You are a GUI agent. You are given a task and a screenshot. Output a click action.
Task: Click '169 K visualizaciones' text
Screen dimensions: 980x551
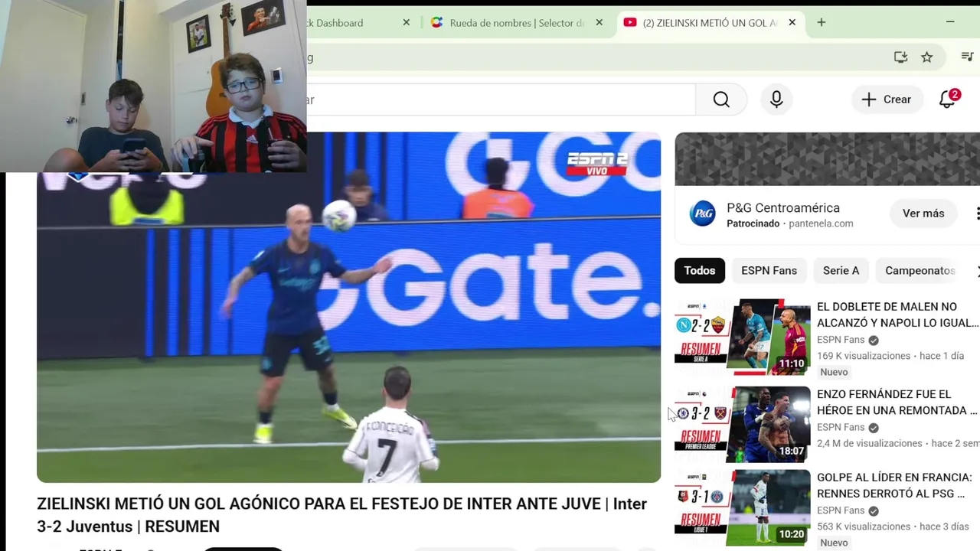pyautogui.click(x=864, y=356)
